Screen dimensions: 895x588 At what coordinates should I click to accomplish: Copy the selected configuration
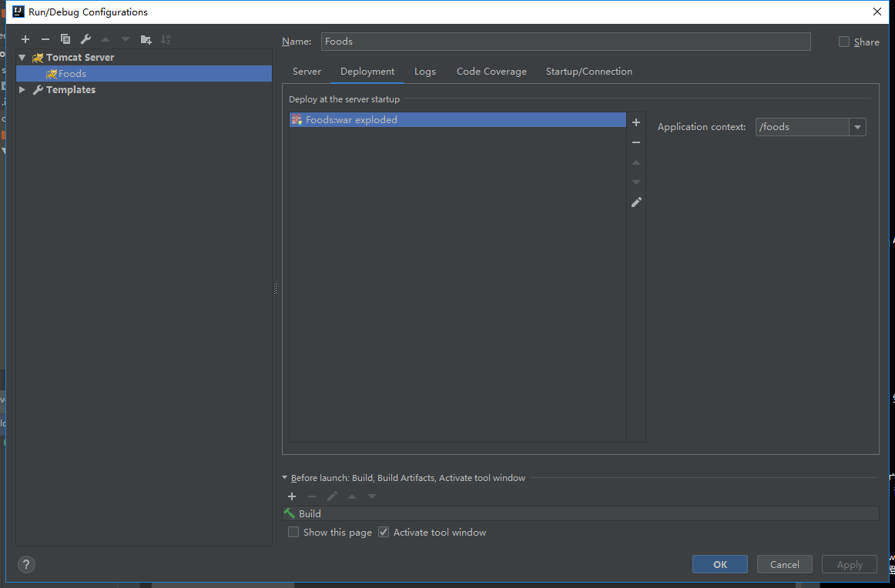65,39
